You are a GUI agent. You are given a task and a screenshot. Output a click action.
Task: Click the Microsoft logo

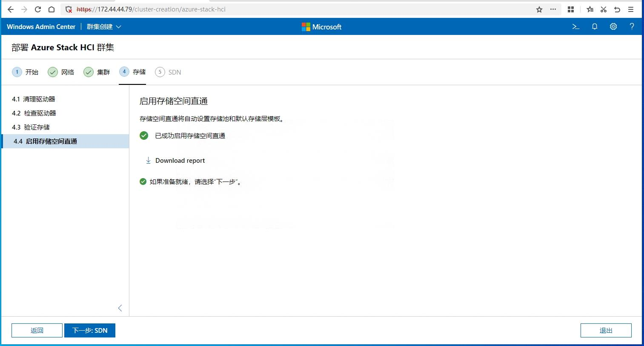point(322,27)
